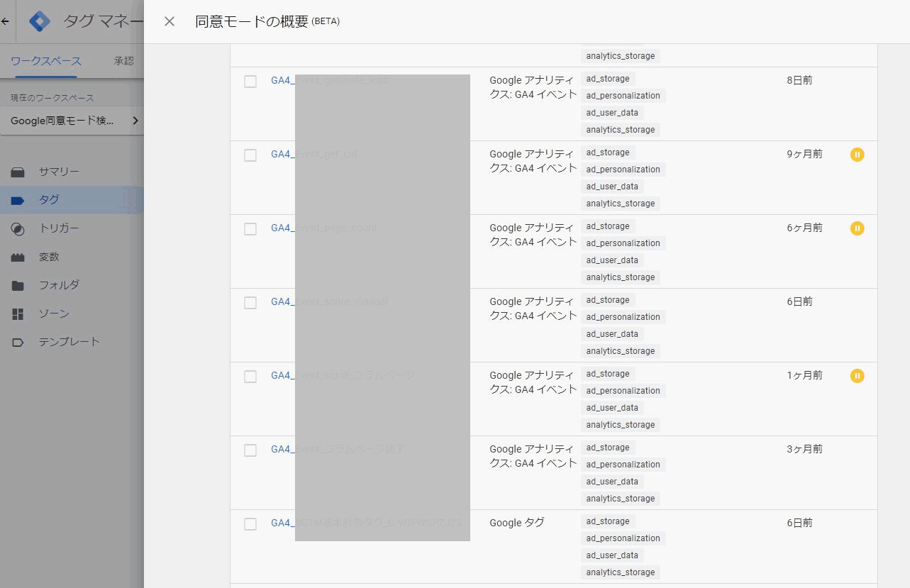
Task: Open ゾーン in the sidebar
Action: 54,314
